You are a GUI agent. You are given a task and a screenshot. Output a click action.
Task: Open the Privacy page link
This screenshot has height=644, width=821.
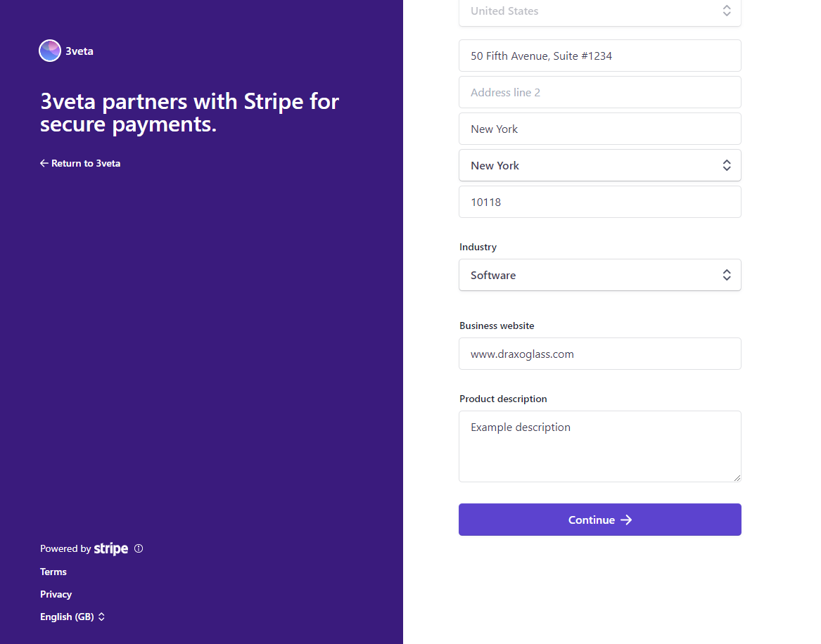[56, 594]
